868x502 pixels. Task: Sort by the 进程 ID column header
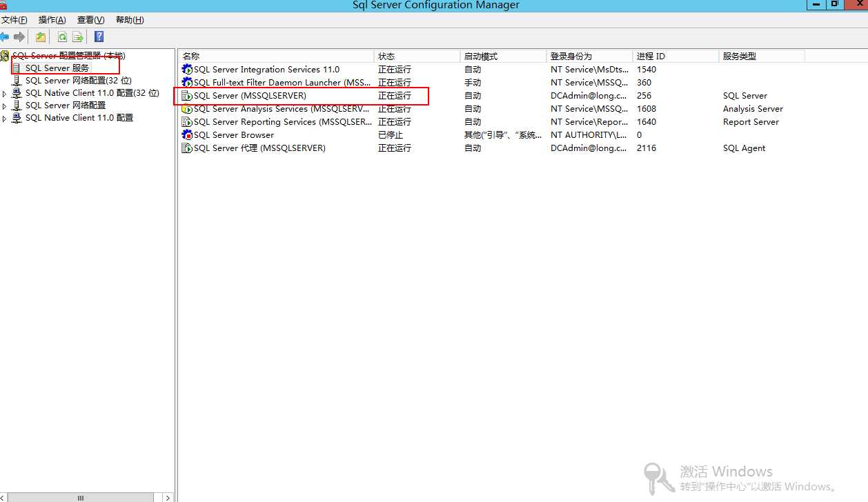675,57
